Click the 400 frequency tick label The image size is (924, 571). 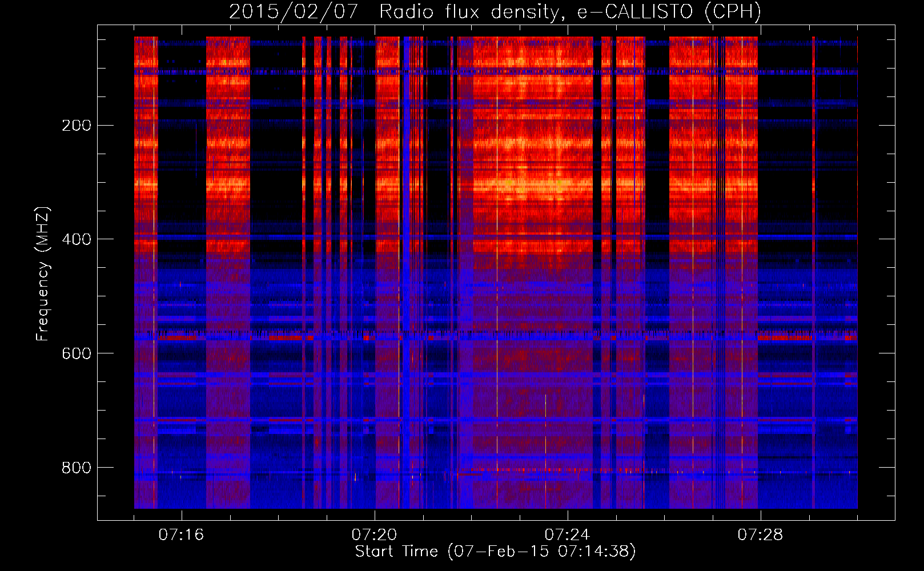click(77, 239)
